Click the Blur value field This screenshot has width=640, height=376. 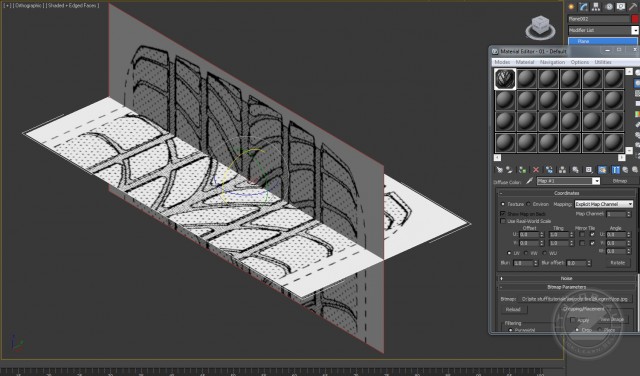point(523,263)
